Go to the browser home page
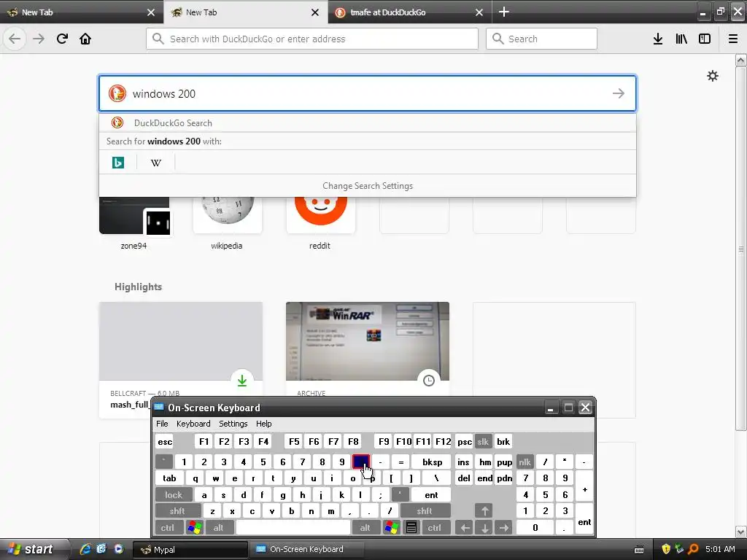This screenshot has height=560, width=747. click(85, 39)
